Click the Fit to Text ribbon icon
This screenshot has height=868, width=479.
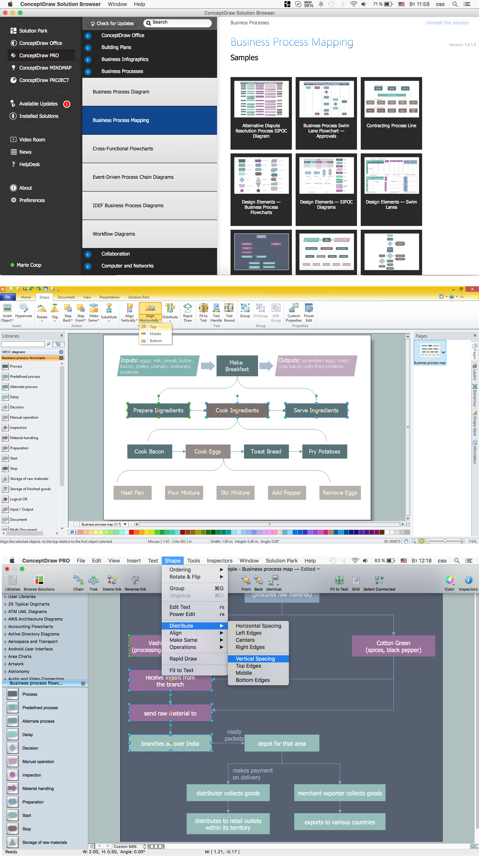(x=203, y=312)
